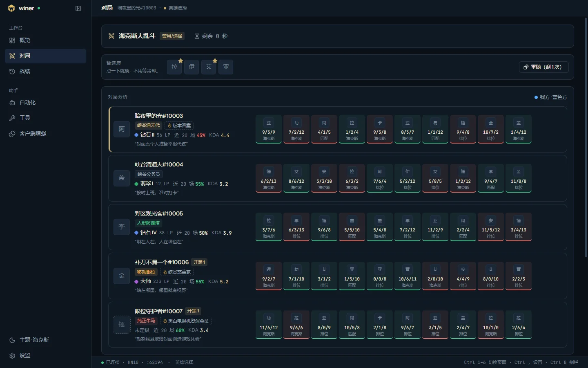
Task: Open player name 野区观光客#10005
Action: [x=159, y=213]
